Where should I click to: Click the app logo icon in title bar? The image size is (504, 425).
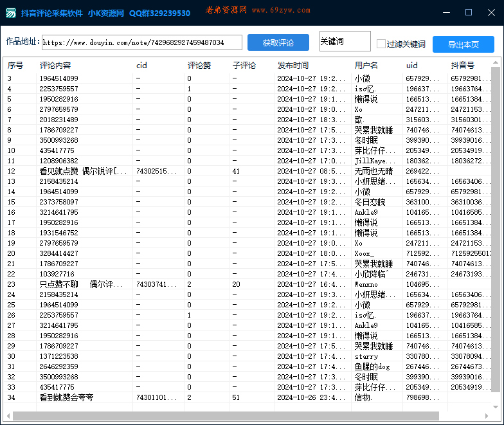coord(11,13)
